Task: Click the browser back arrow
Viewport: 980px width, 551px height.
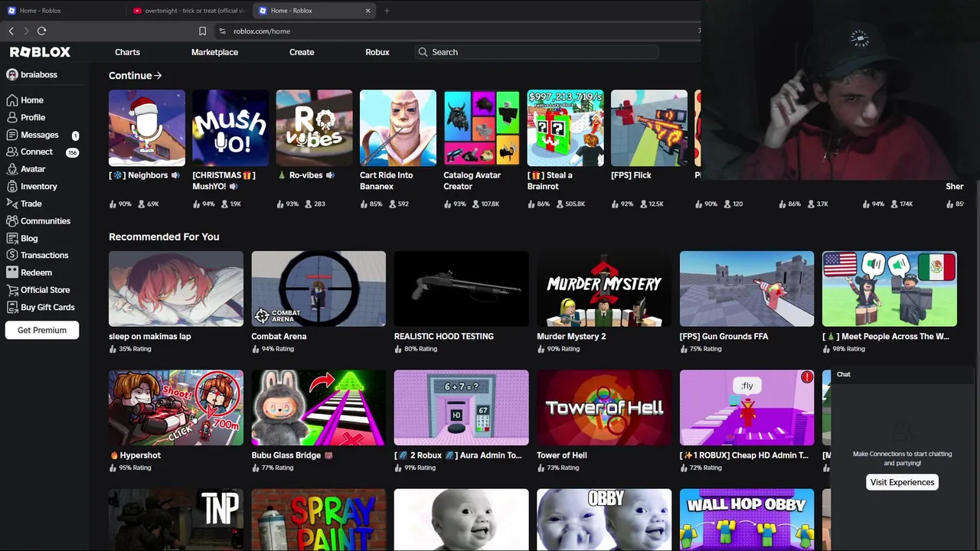Action: (11, 31)
